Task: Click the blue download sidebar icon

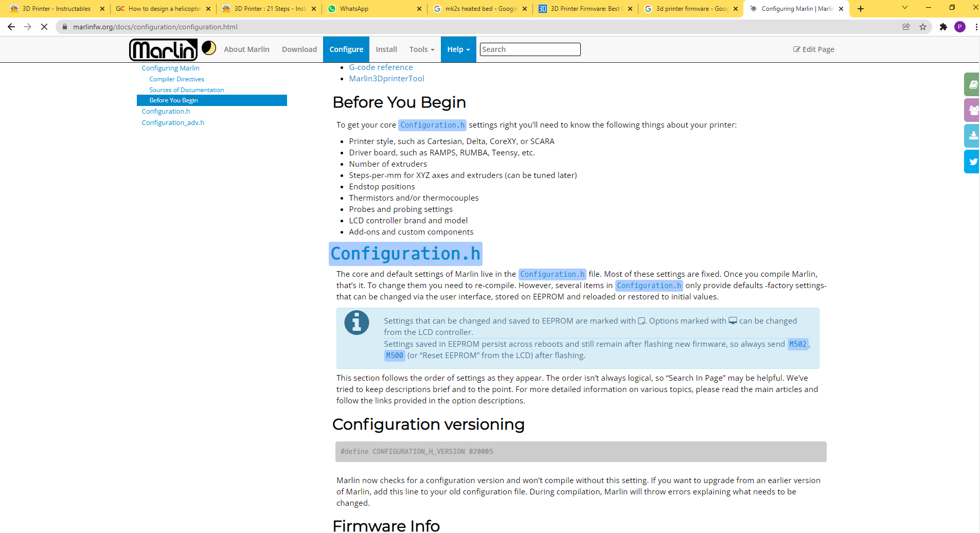Action: point(972,136)
